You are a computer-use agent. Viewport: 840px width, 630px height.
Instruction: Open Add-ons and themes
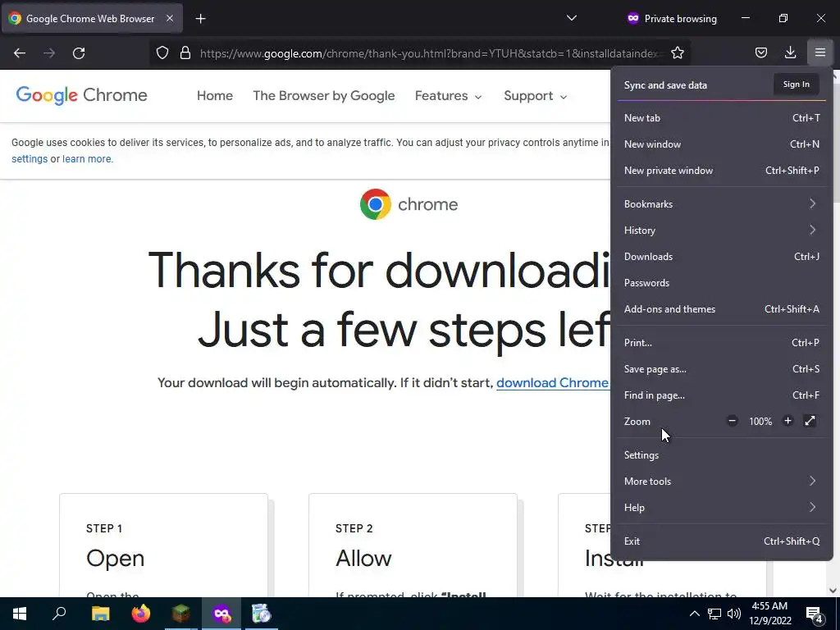point(722,309)
